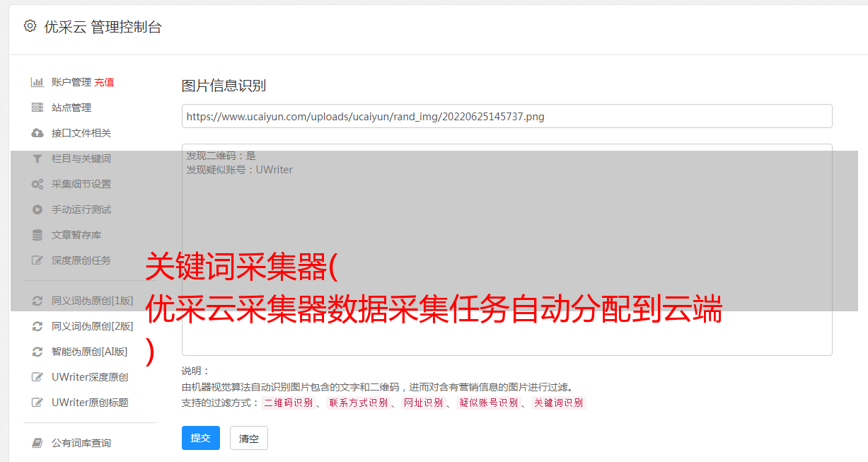Select 智能伪原创[AI版] in the sidebar
868x462 pixels.
[90, 352]
